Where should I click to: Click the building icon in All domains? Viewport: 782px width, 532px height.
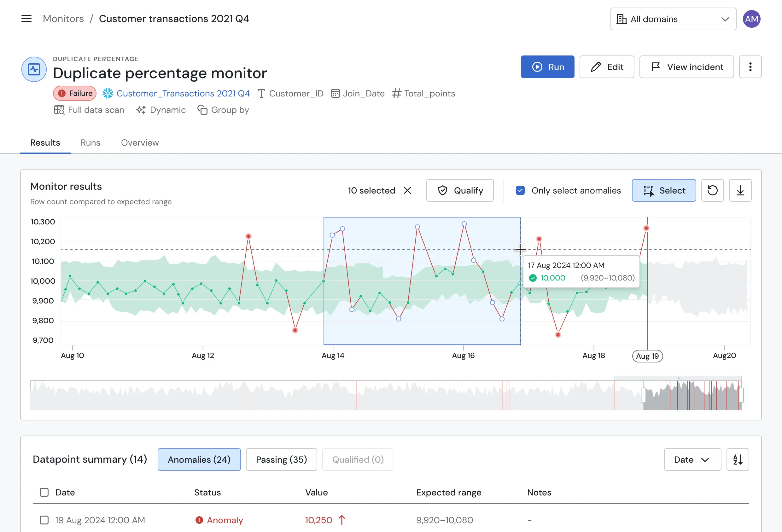622,19
